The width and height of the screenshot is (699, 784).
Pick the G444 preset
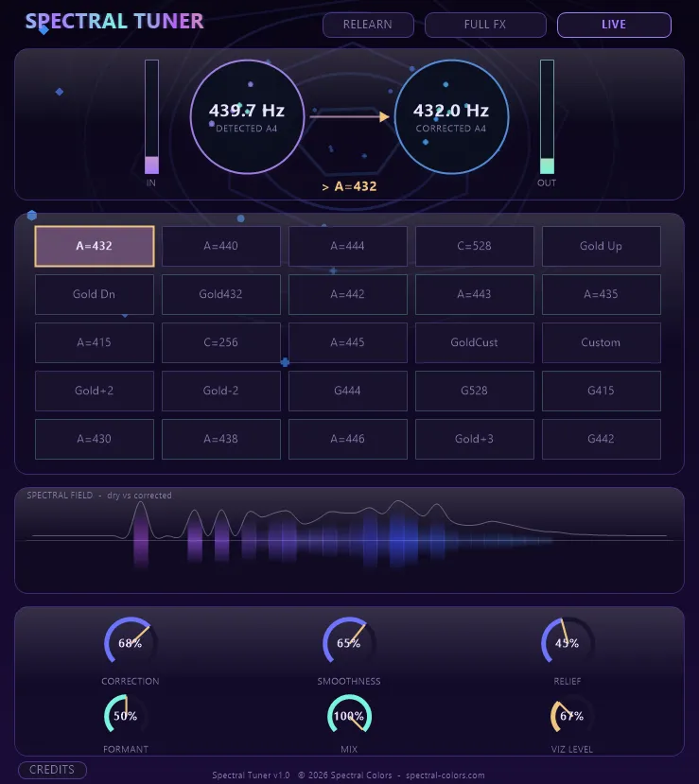[x=347, y=391]
